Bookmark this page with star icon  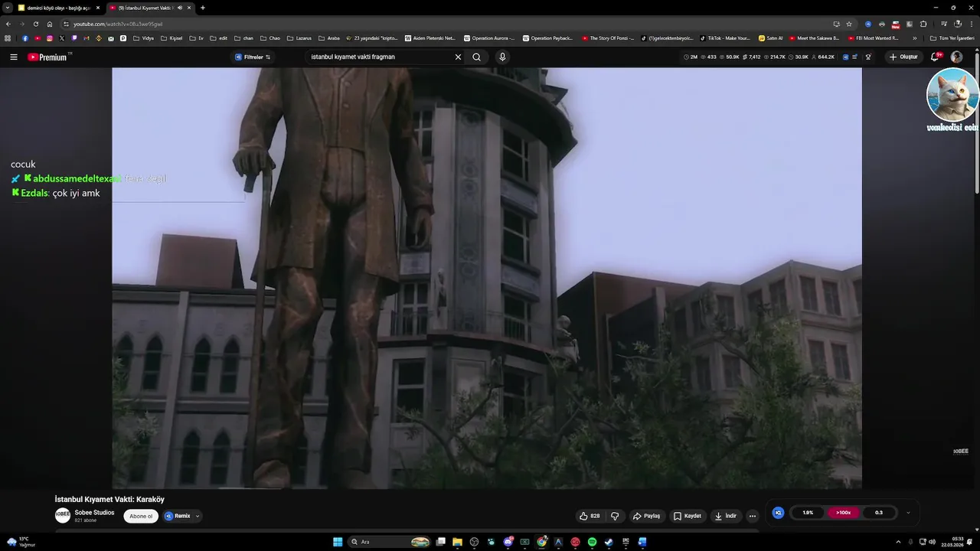[x=849, y=24]
